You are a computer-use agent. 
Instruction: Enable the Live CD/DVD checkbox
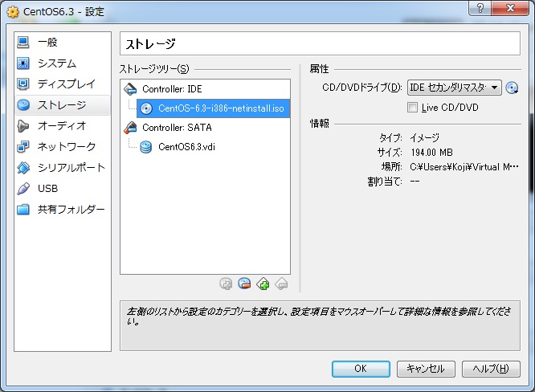point(412,108)
